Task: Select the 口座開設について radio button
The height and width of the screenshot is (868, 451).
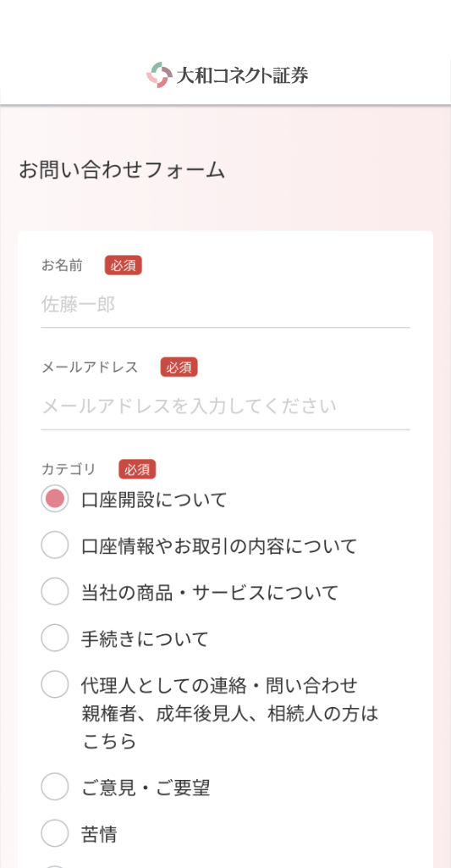Action: click(55, 499)
